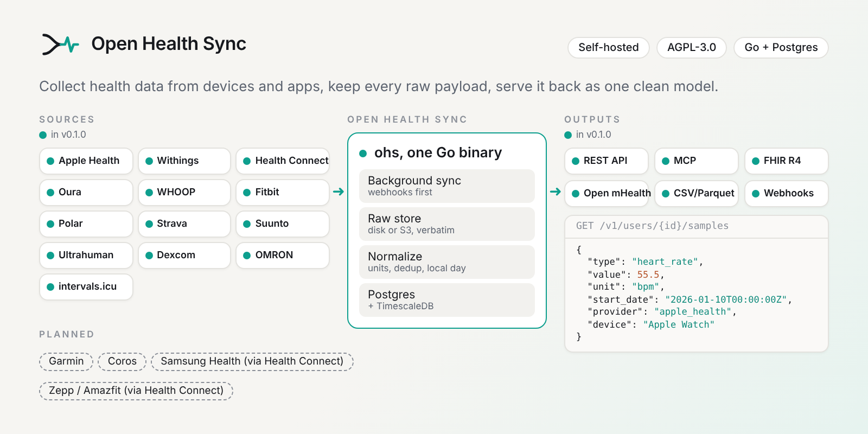Select the Open mHealth output chip
The height and width of the screenshot is (434, 868).
tap(607, 194)
